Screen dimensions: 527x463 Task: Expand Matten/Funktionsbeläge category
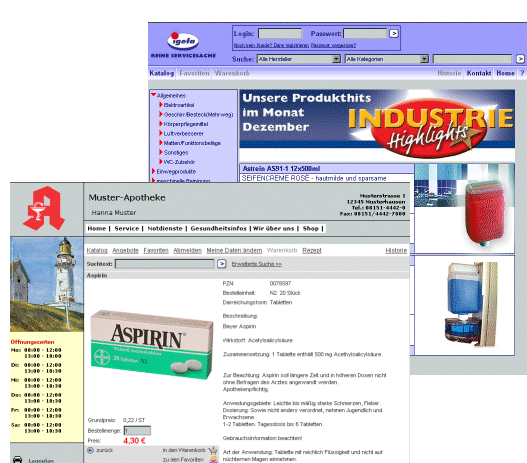(161, 142)
